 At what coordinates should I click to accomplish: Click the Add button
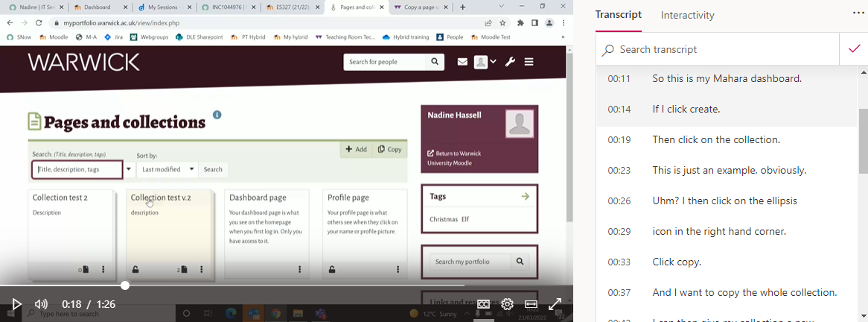click(355, 149)
